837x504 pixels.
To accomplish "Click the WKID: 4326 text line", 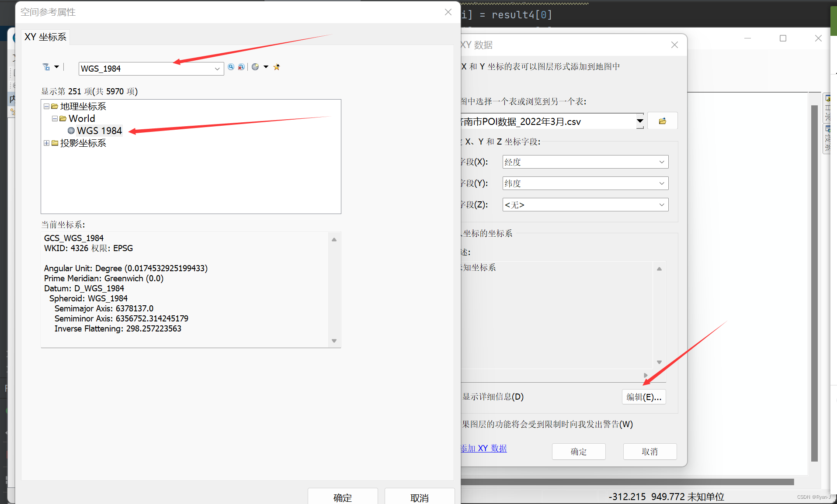I will tap(88, 248).
